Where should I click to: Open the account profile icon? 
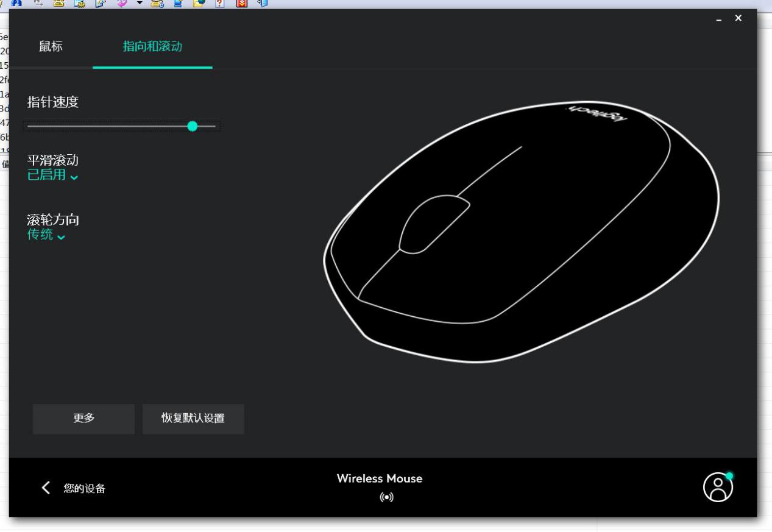point(718,487)
